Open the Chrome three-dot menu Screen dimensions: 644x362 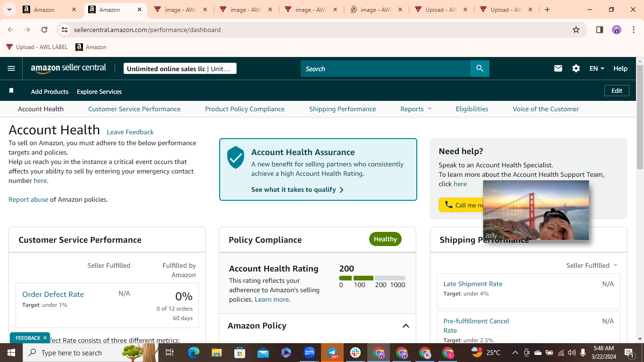tap(634, 30)
